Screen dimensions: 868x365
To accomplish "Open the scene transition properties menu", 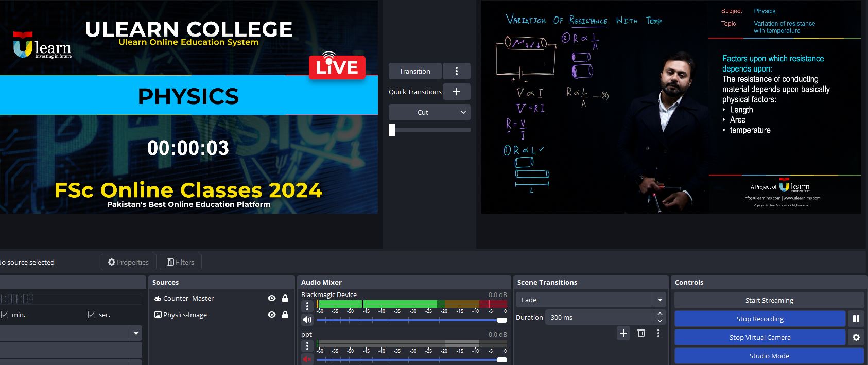I will [658, 333].
